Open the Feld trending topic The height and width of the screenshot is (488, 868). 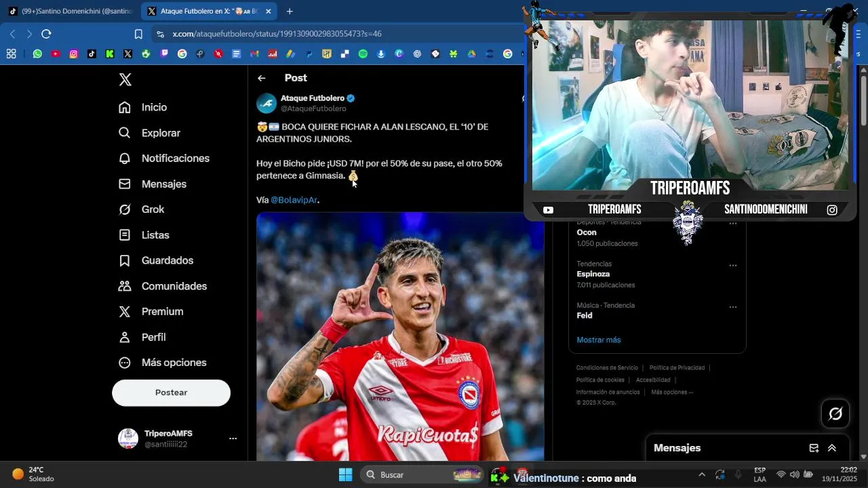pyautogui.click(x=585, y=316)
